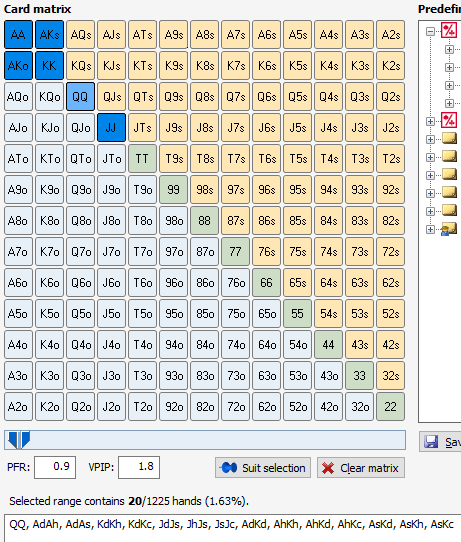This screenshot has width=461, height=542.
Task: Select the TT pair cell
Action: coord(142,159)
